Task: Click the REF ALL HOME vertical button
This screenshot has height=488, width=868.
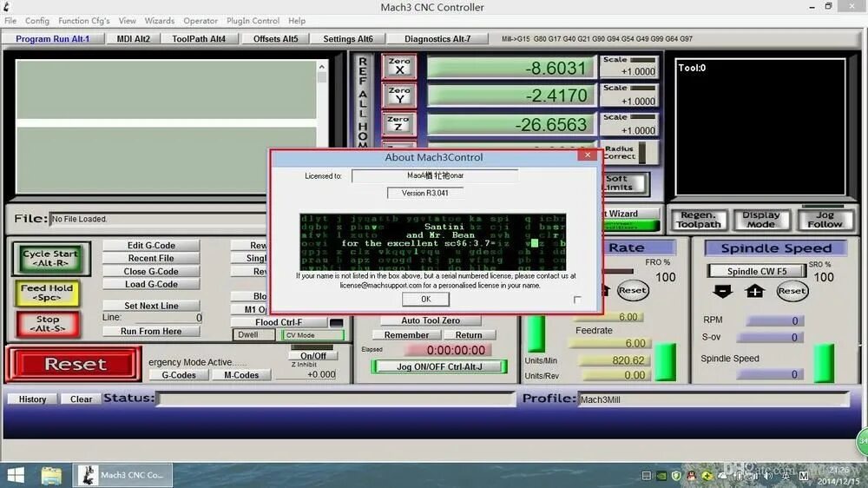Action: [x=363, y=102]
